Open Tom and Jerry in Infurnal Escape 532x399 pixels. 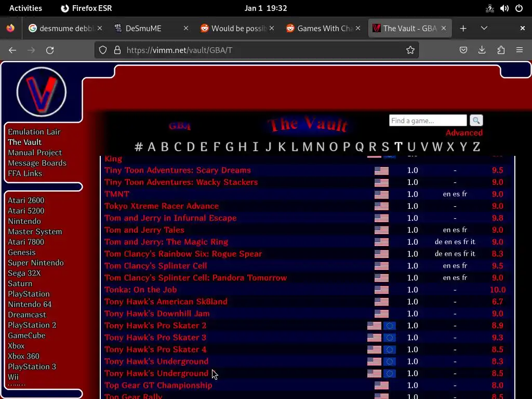[x=170, y=218]
